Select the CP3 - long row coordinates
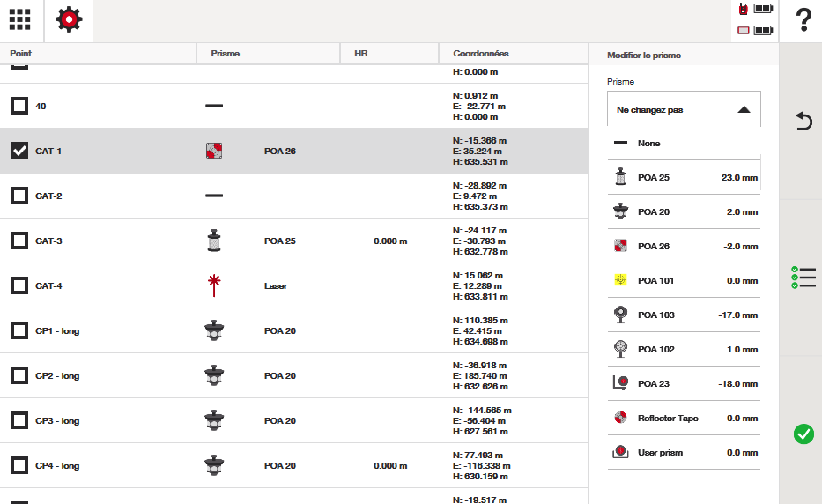Screen dimensions: 822x504 (x=481, y=420)
